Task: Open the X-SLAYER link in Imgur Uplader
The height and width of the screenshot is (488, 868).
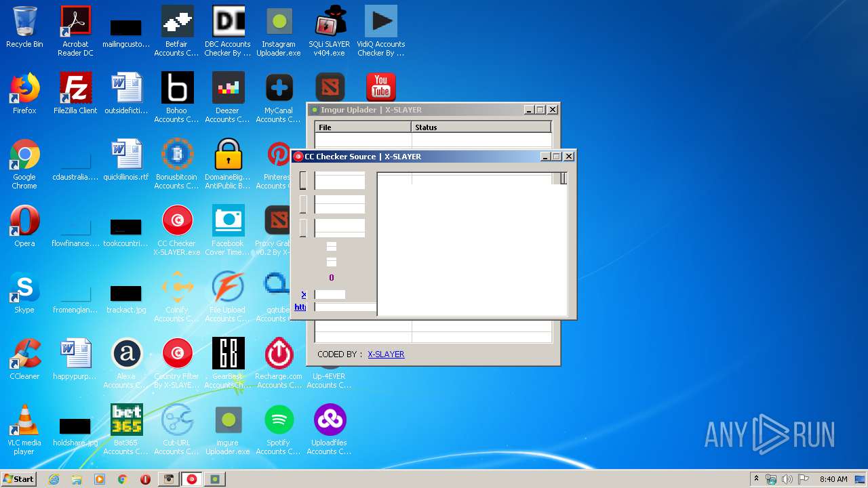Action: (386, 354)
